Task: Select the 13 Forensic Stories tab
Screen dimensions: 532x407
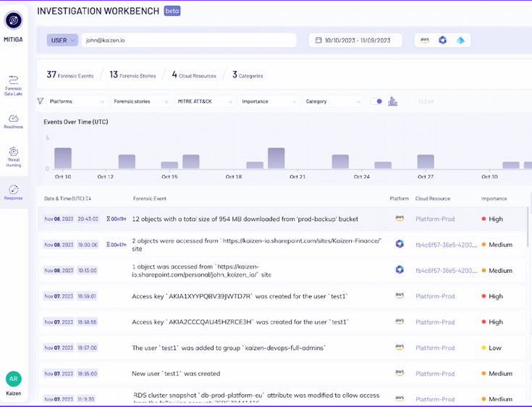Action: (x=133, y=75)
